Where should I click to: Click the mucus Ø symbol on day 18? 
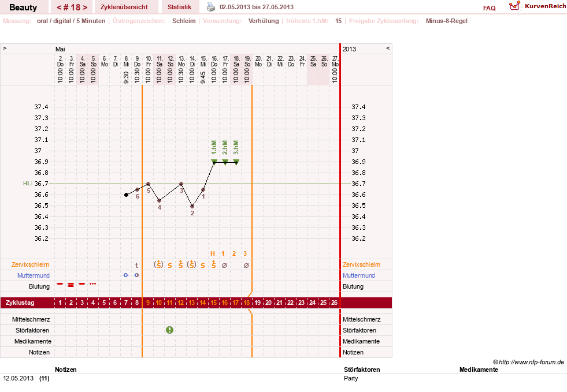246,266
